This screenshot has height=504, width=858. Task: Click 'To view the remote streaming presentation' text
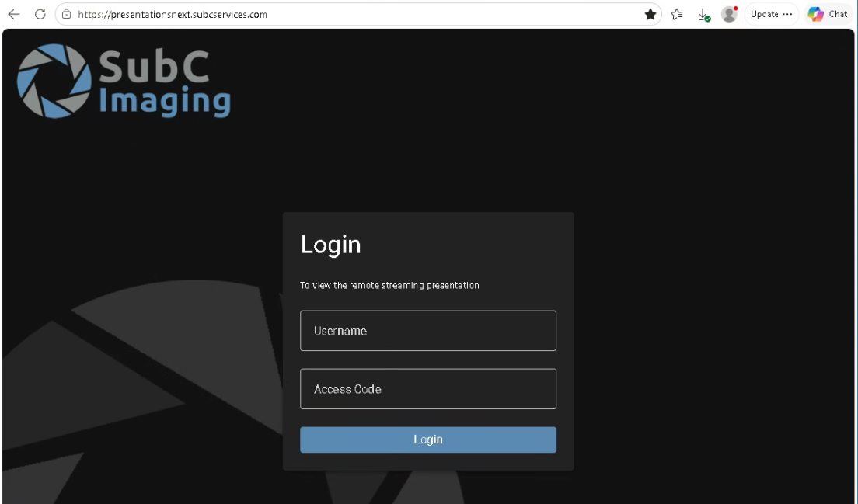tap(389, 285)
